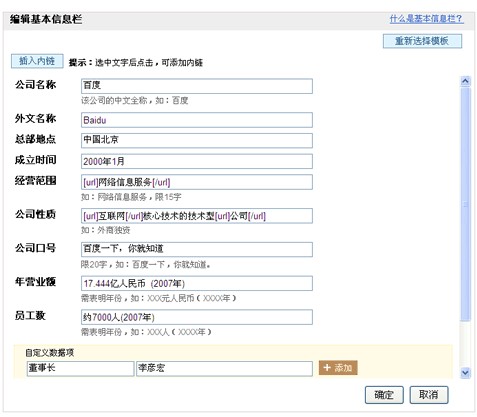Click the + 添加 button
This screenshot has height=417, width=477.
pyautogui.click(x=338, y=368)
